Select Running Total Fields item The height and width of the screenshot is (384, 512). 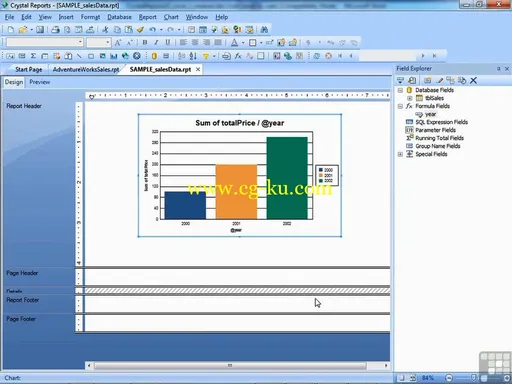coord(439,138)
